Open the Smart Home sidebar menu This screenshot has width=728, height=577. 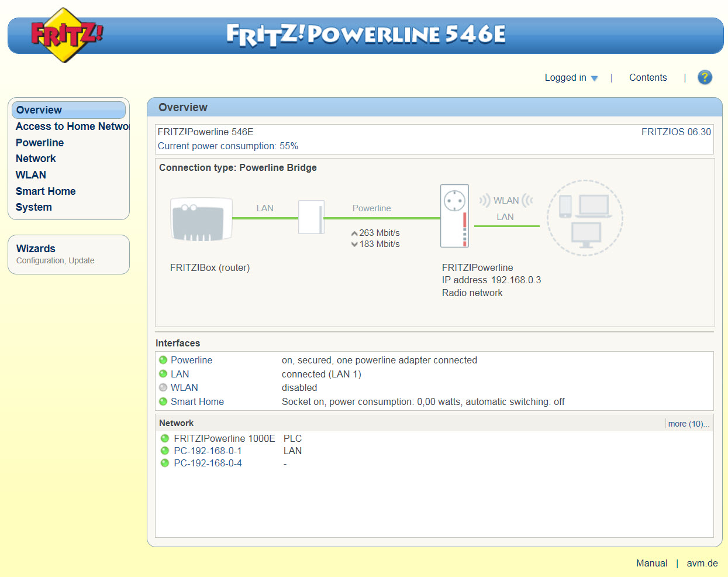coord(46,191)
